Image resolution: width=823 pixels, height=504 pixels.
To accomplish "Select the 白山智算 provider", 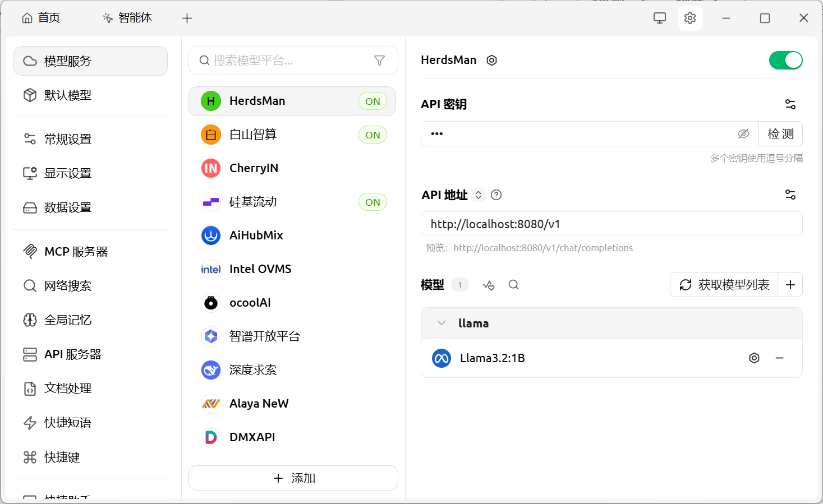I will 292,135.
